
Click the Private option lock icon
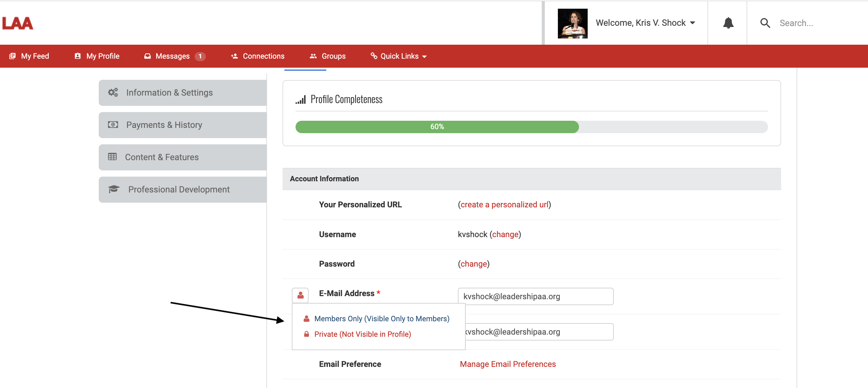click(306, 334)
